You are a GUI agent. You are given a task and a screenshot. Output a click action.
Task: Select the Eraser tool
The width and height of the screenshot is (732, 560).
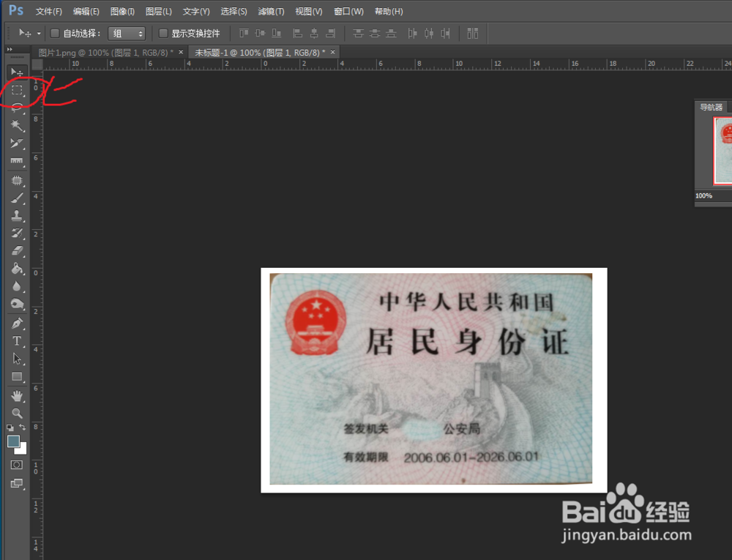17,251
